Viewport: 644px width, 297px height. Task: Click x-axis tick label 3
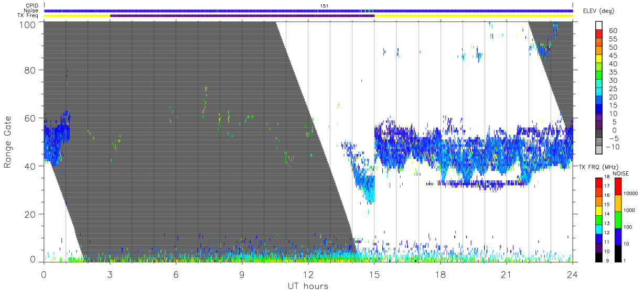[x=110, y=273]
